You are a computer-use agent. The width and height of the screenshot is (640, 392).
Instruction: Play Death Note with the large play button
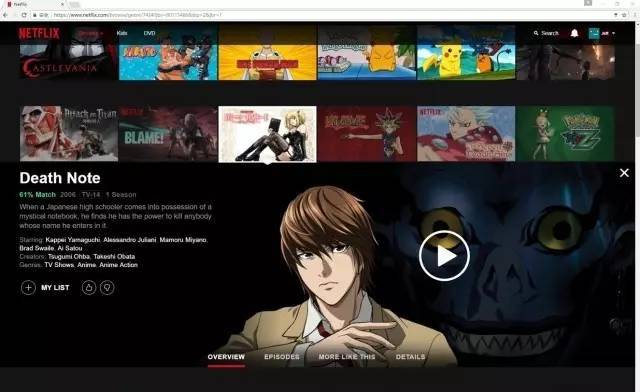click(444, 256)
